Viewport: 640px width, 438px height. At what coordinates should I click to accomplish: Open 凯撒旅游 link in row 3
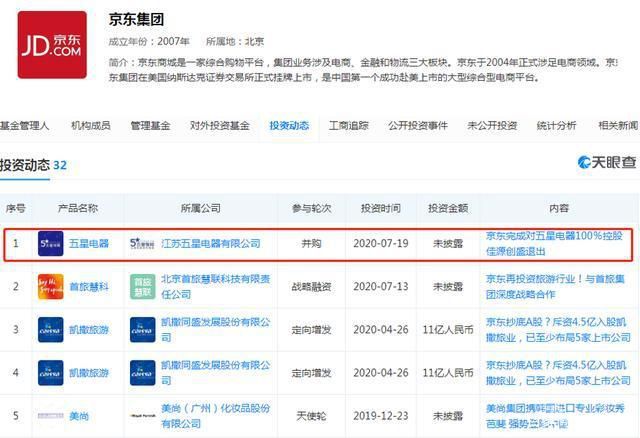pos(89,329)
